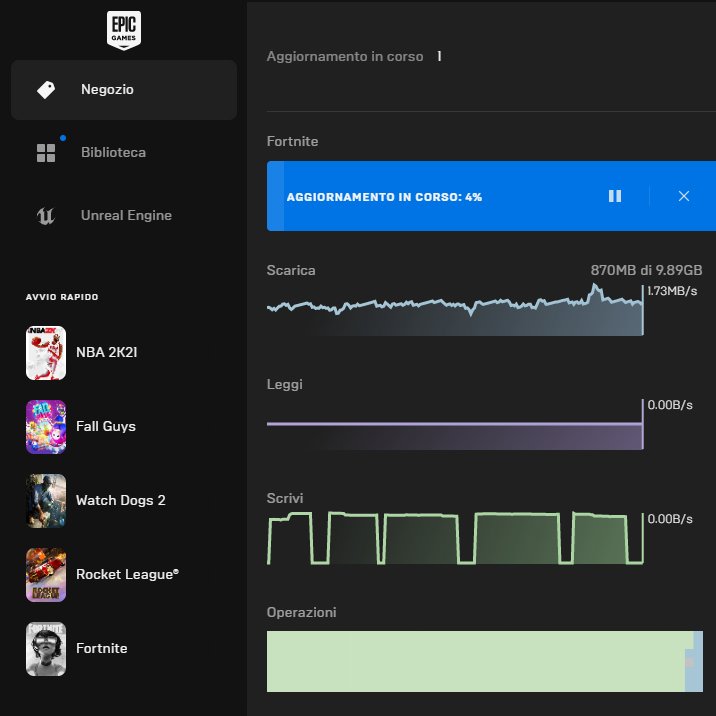This screenshot has height=716, width=716.
Task: Click the Negozio tag icon
Action: [x=46, y=90]
